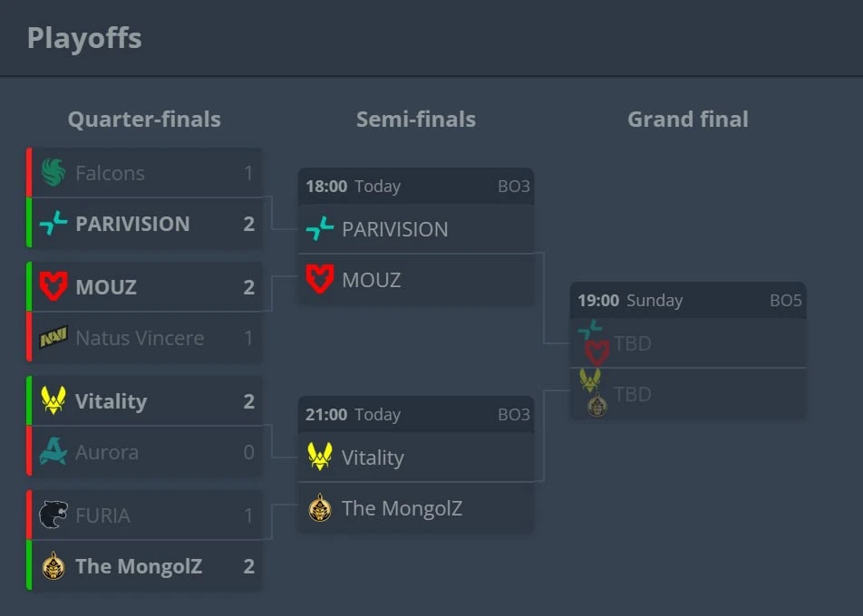Click the Vitality logo in quarter-finals

pos(53,400)
